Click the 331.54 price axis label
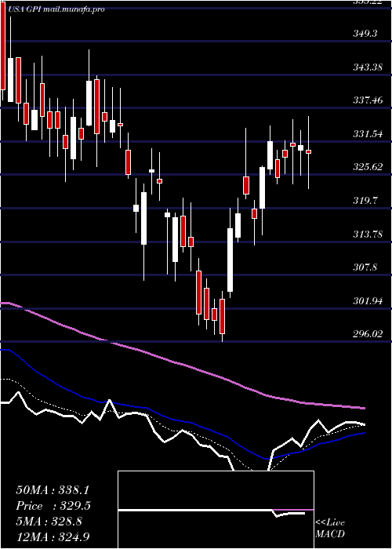The image size is (392, 549). tap(368, 134)
